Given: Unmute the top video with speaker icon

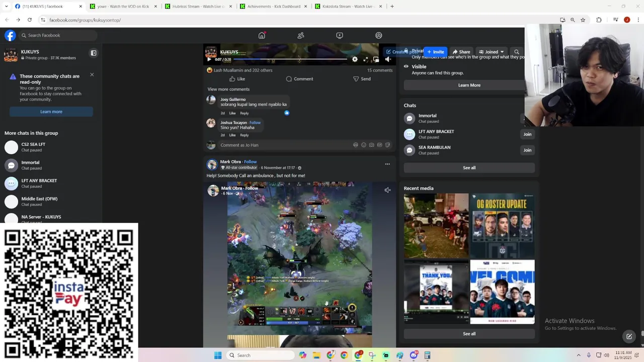Looking at the screenshot, I should tap(387, 59).
